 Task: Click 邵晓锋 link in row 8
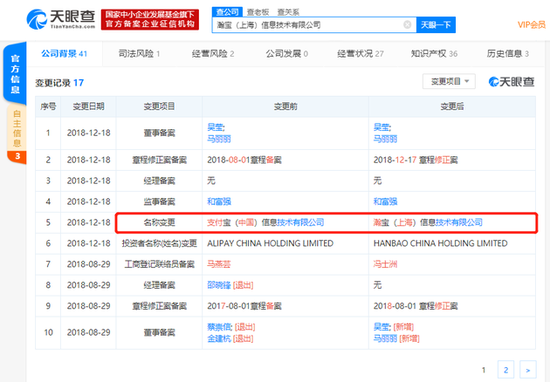click(219, 285)
